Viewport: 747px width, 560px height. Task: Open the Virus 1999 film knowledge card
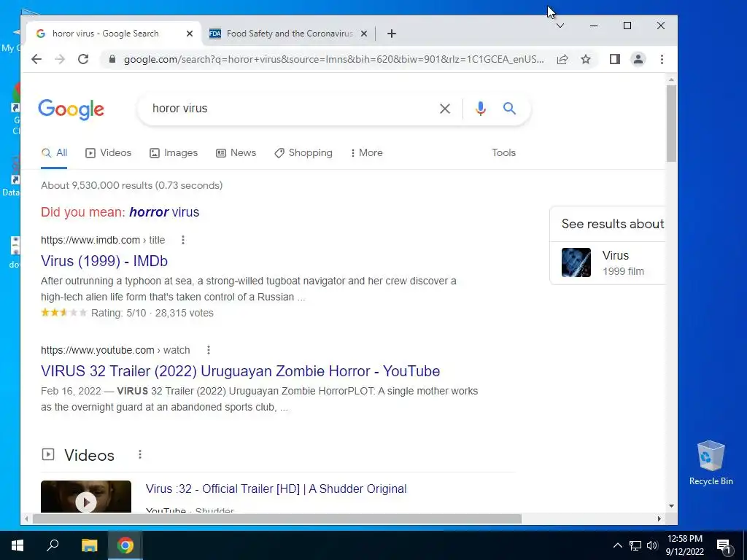click(608, 262)
